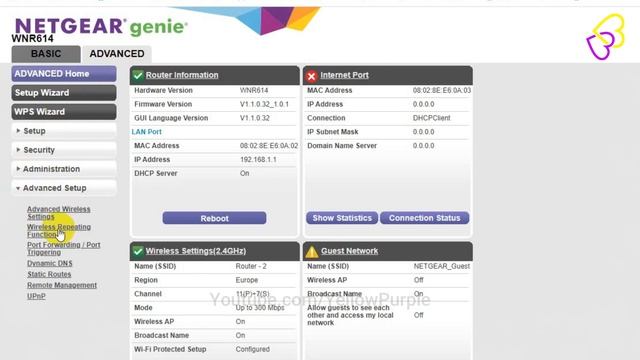Image resolution: width=640 pixels, height=360 pixels.
Task: Switch to the BASIC tab
Action: pos(46,54)
